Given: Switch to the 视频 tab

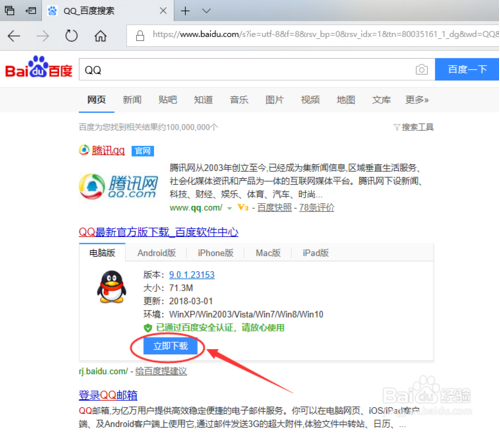Looking at the screenshot, I should click(310, 100).
